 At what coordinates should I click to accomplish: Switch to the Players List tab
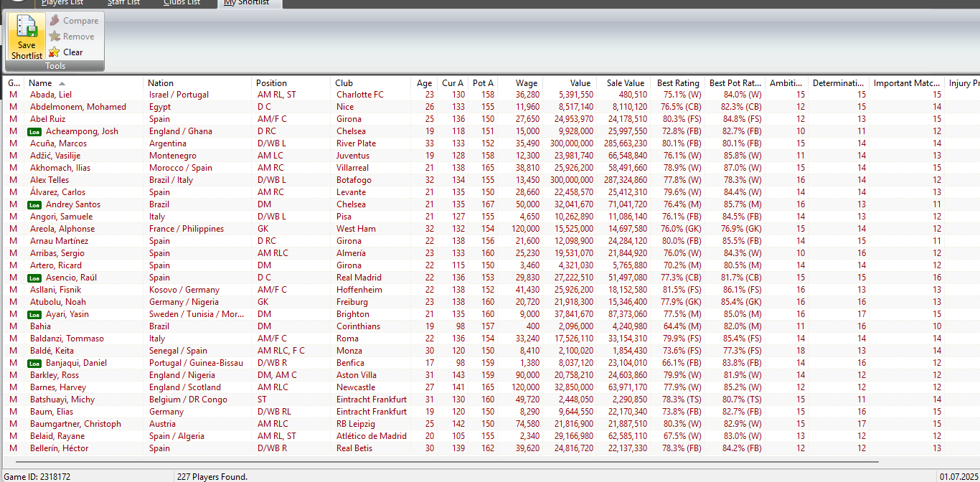(x=62, y=3)
